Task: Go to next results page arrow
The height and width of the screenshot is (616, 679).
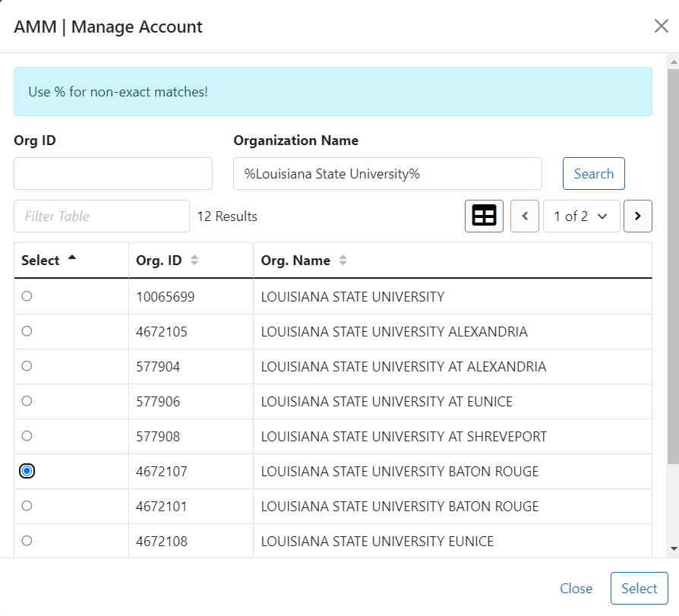Action: point(637,216)
